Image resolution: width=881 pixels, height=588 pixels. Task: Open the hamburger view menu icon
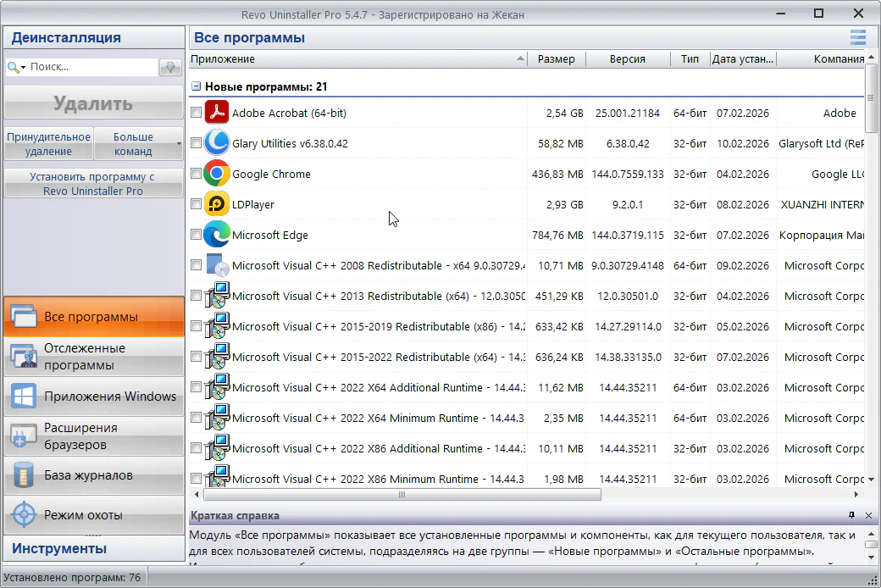857,37
